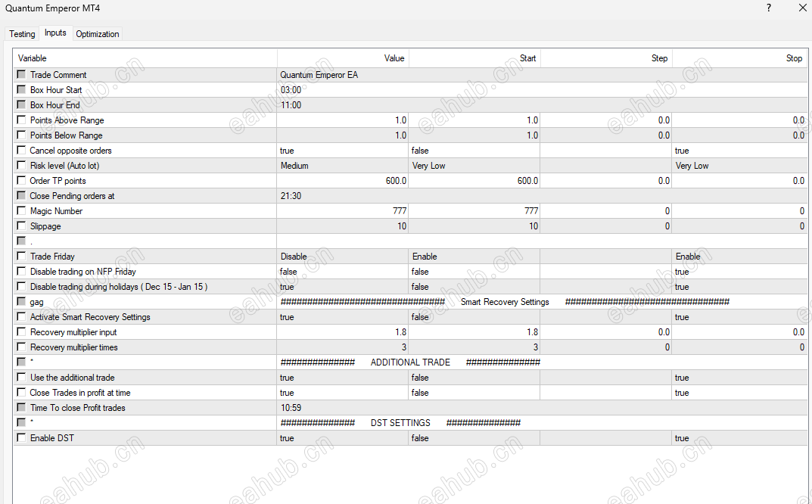The width and height of the screenshot is (812, 504).
Task: Open the Optimization tab
Action: [98, 33]
